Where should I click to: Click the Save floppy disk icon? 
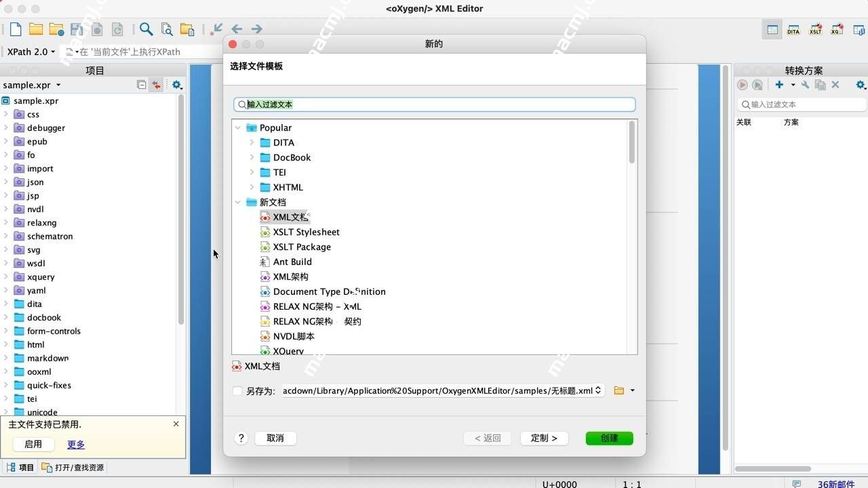click(x=77, y=29)
